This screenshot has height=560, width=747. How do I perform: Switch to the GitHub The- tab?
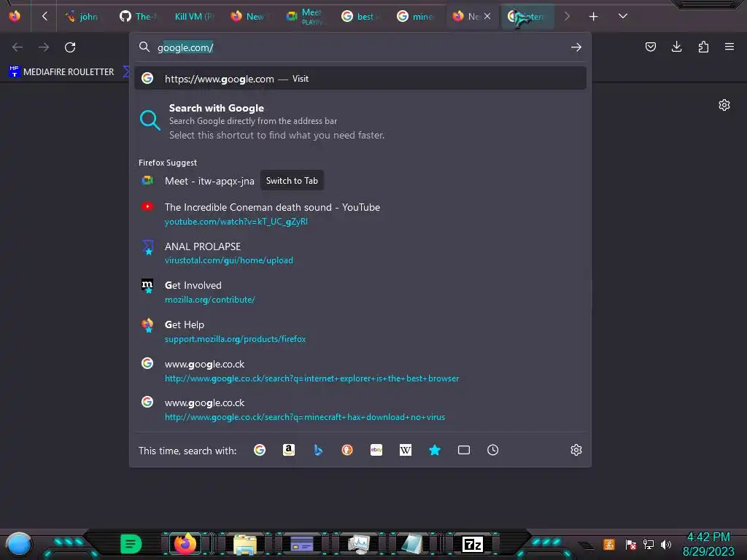138,17
